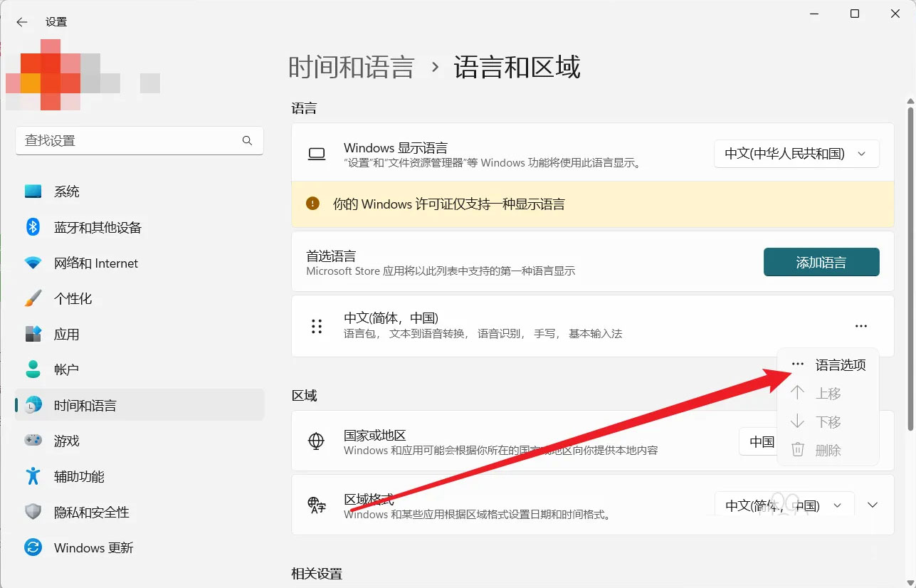Screen dimensions: 916x588
Task: Open 网络和 Internet in the sidebar
Action: click(139, 263)
